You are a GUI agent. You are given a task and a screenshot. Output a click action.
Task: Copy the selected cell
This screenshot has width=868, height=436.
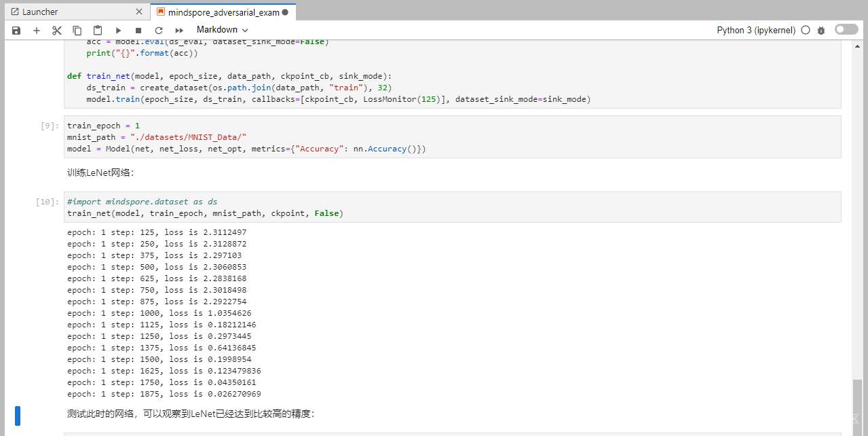pyautogui.click(x=77, y=31)
